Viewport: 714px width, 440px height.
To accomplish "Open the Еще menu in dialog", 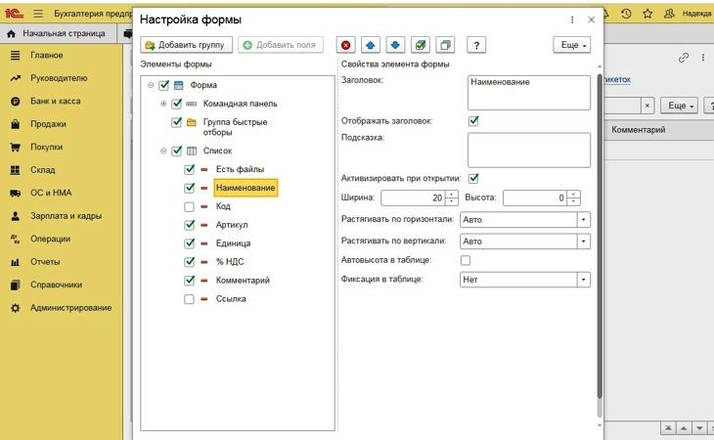I will click(571, 45).
